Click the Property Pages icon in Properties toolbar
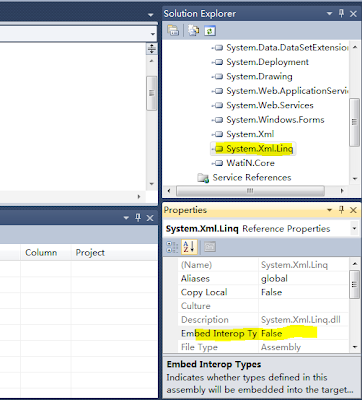Image resolution: width=362 pixels, height=400 pixels. [x=210, y=247]
